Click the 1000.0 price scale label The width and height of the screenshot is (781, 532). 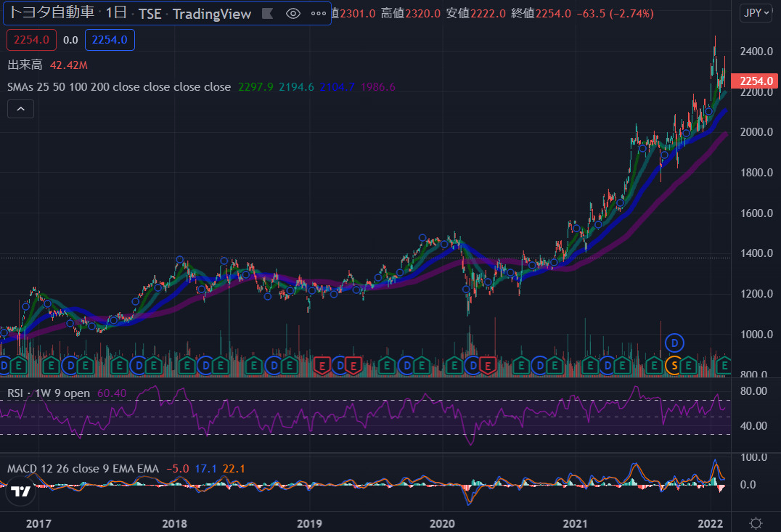[756, 335]
